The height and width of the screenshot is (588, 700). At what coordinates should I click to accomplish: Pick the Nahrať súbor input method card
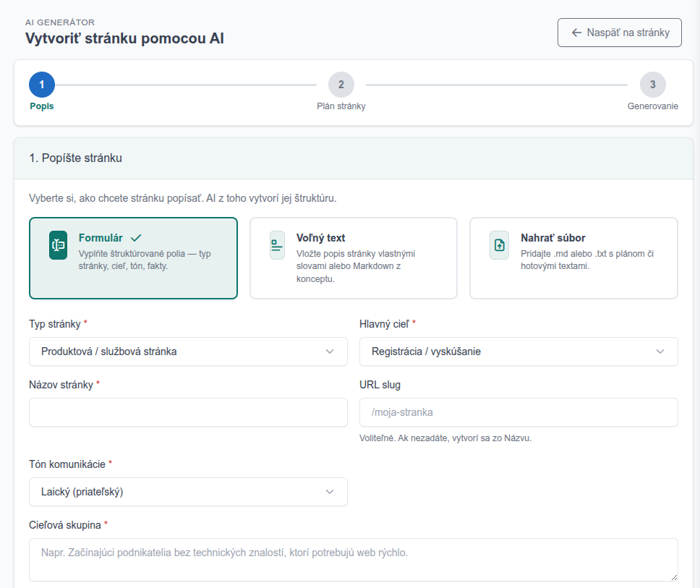(x=573, y=258)
